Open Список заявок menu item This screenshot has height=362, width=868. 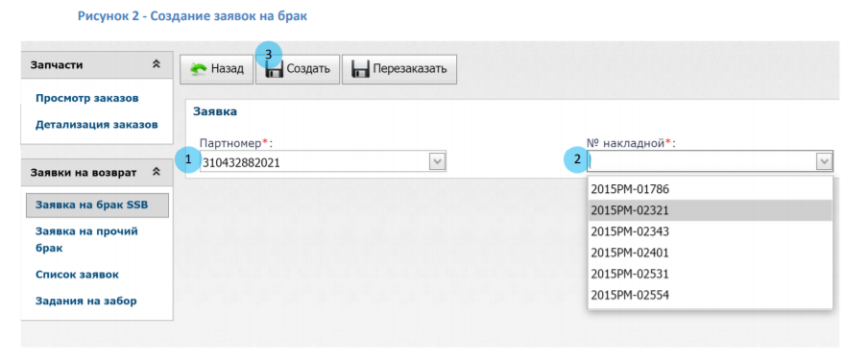[x=77, y=275]
